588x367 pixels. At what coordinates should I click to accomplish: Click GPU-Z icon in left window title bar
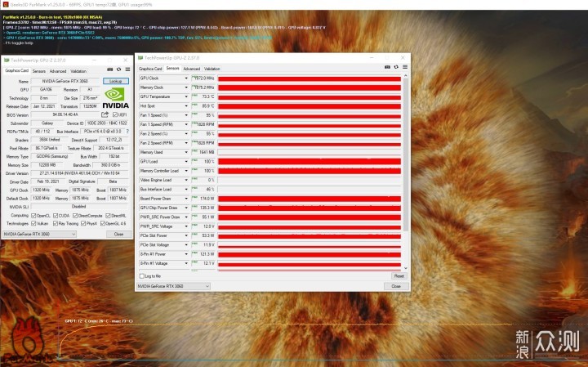point(7,60)
